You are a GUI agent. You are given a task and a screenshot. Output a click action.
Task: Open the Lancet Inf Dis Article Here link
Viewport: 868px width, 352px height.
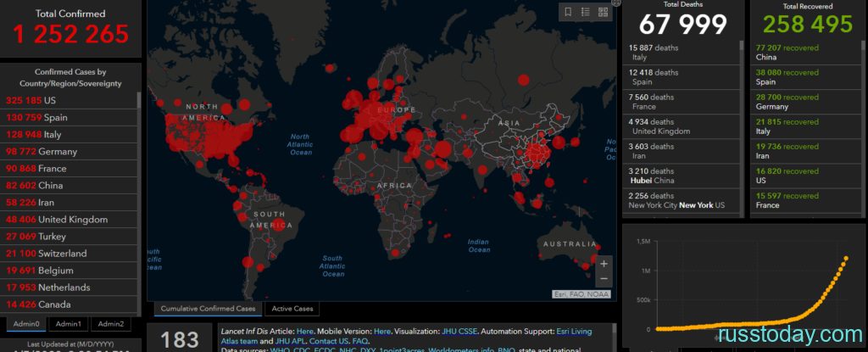[x=304, y=332]
